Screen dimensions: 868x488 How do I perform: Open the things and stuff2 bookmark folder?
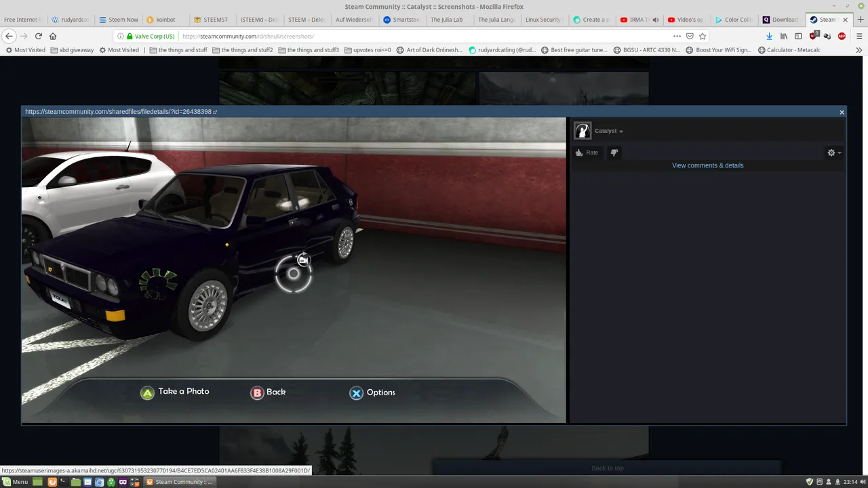(x=242, y=49)
